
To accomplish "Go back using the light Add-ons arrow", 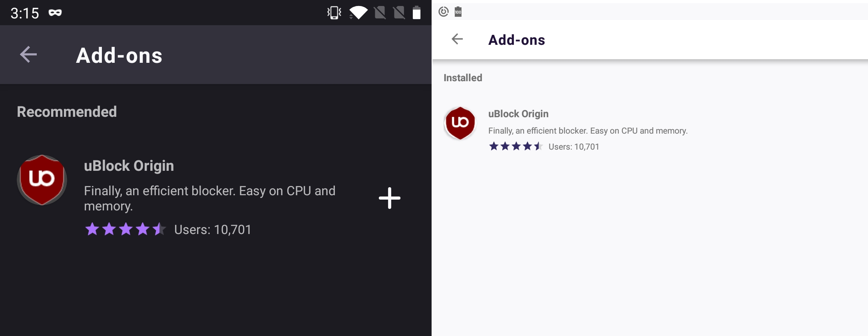I will [x=457, y=39].
